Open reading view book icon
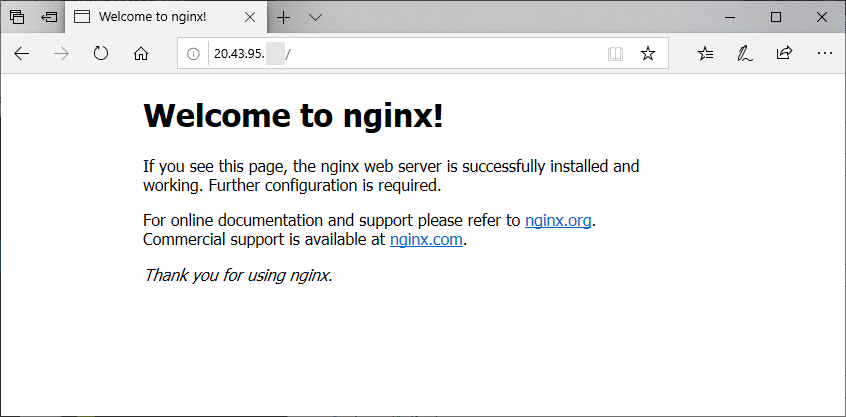846x417 pixels. click(615, 53)
